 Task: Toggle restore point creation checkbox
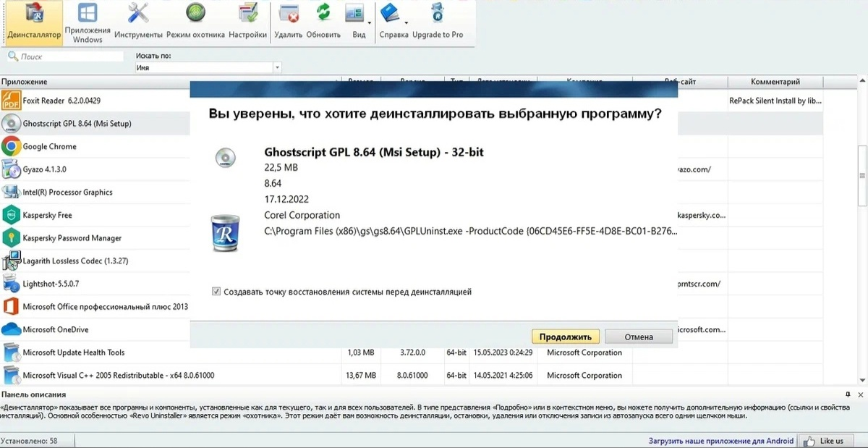(216, 292)
